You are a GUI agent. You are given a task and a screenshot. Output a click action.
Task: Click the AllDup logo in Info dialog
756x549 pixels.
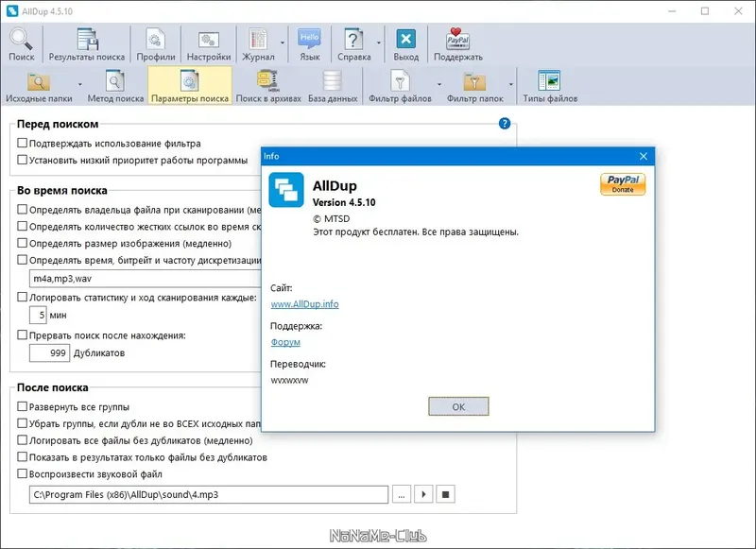[x=286, y=189]
